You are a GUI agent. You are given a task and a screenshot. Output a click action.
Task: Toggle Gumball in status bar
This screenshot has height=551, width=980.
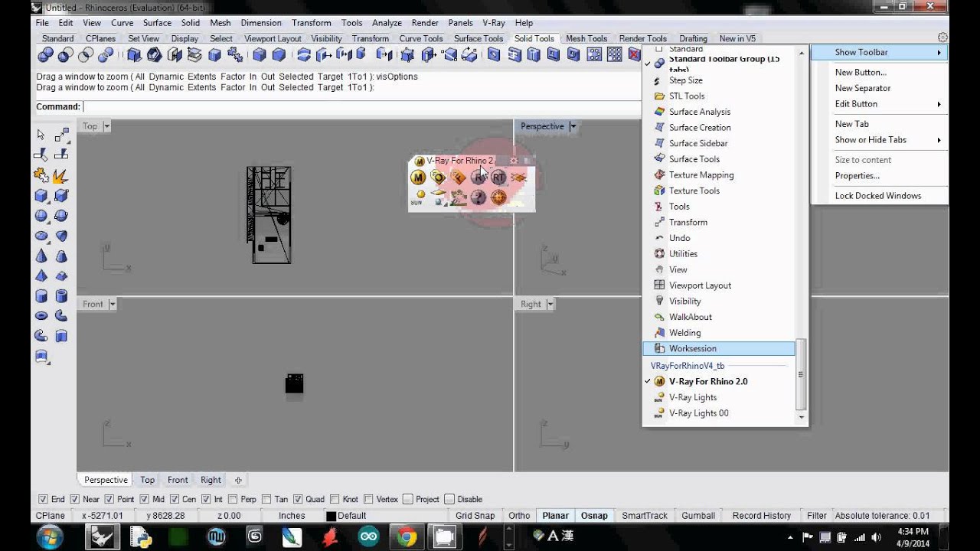point(698,516)
